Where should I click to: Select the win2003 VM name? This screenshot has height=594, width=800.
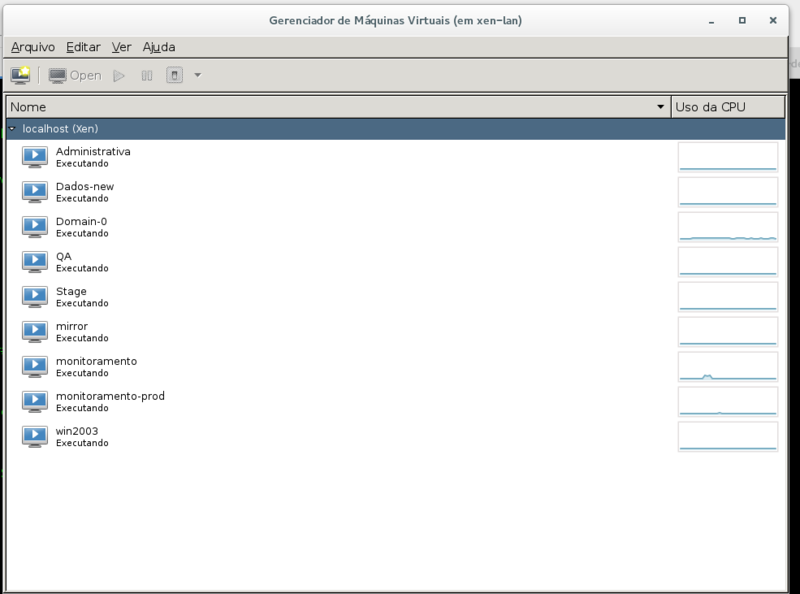[x=77, y=431]
